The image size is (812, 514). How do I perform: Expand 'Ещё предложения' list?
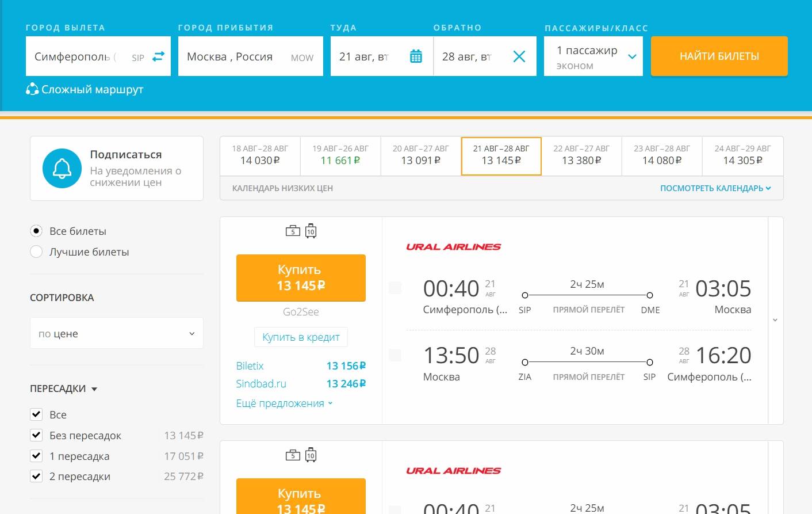coord(284,403)
